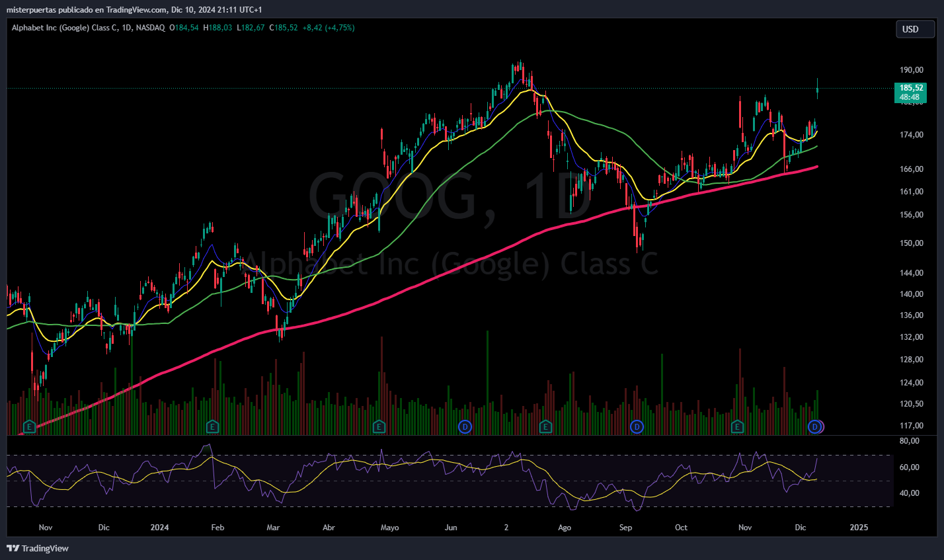Click the Ago label on time axis
The height and width of the screenshot is (560, 944).
tap(565, 528)
